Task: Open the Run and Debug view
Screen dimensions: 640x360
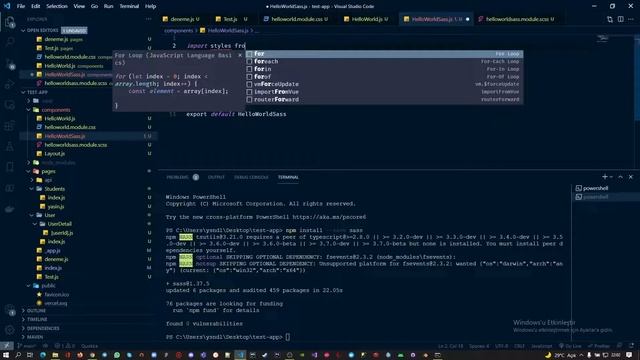Action: 10,84
